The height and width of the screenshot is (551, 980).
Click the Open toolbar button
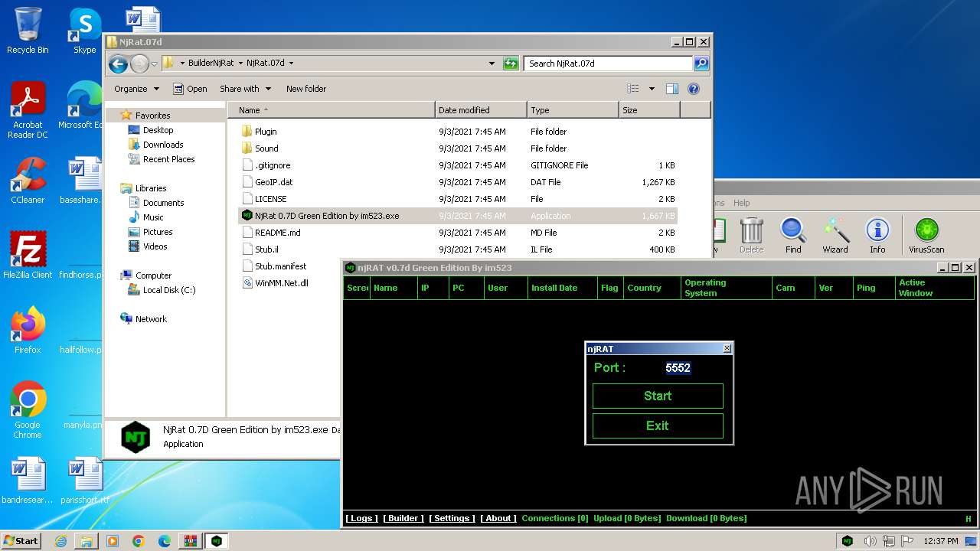(x=190, y=89)
